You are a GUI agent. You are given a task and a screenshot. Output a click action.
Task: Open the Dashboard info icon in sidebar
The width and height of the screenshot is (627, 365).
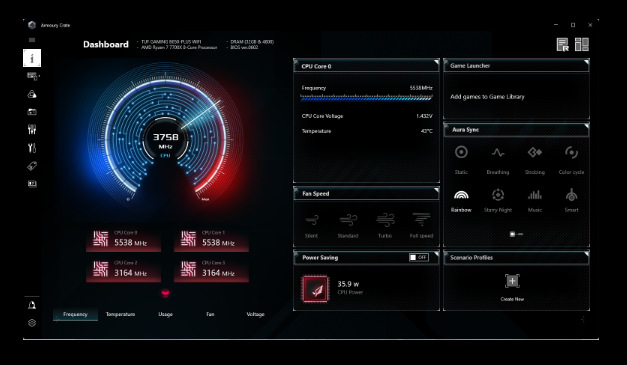point(32,58)
